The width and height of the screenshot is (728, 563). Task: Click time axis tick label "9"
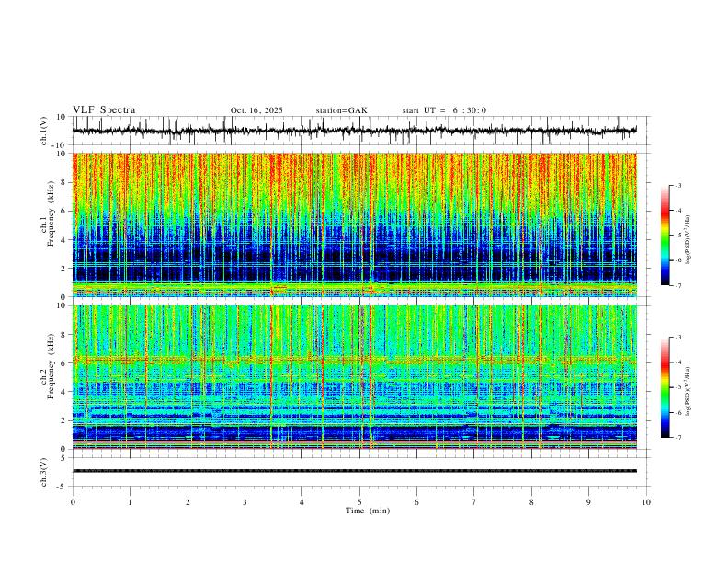(x=588, y=502)
